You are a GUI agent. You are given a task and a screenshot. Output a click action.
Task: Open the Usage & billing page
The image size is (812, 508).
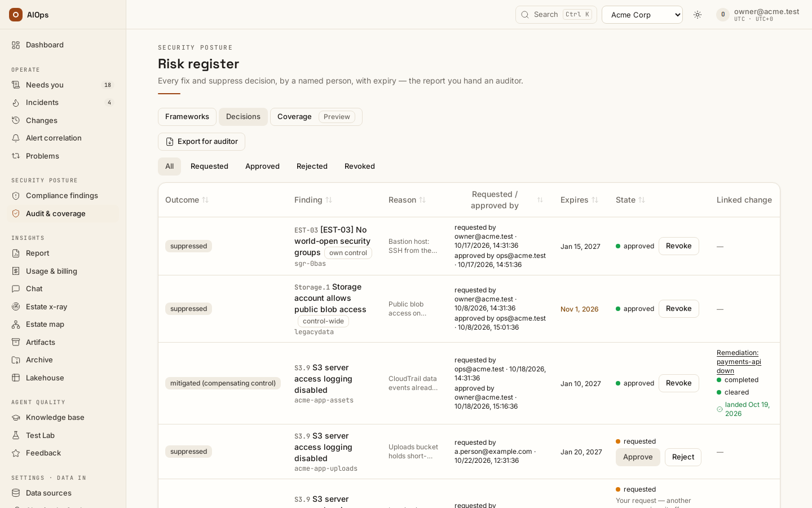[x=63, y=271]
